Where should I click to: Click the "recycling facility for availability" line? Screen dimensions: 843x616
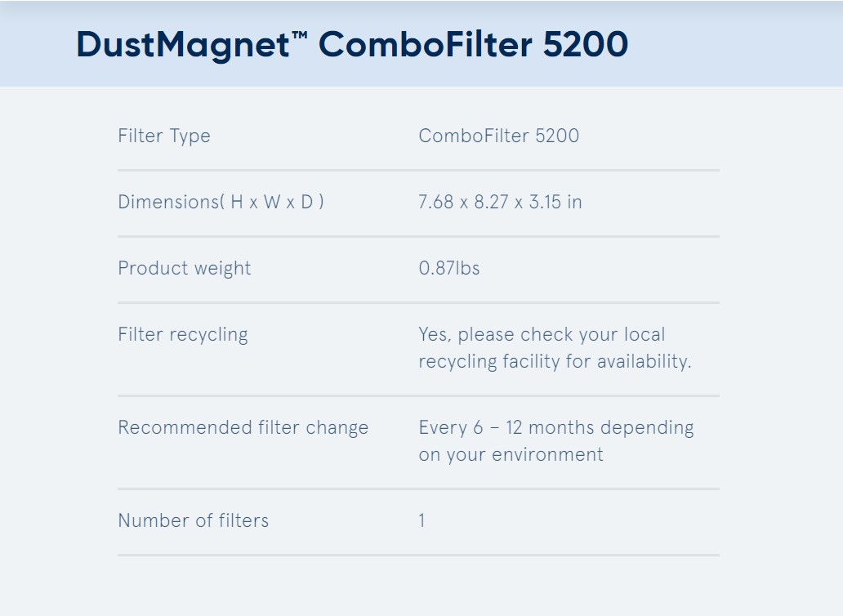555,361
